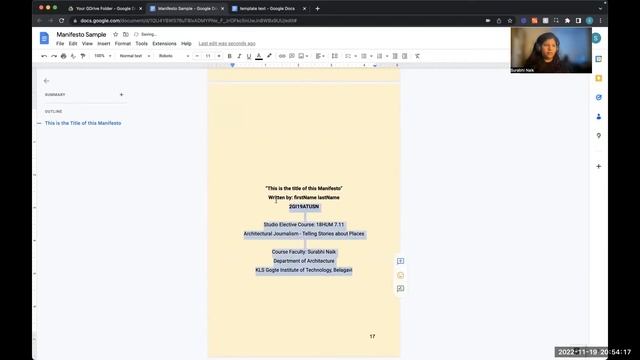Add comment using the page margin icon
640x360 pixels.
[x=400, y=261]
